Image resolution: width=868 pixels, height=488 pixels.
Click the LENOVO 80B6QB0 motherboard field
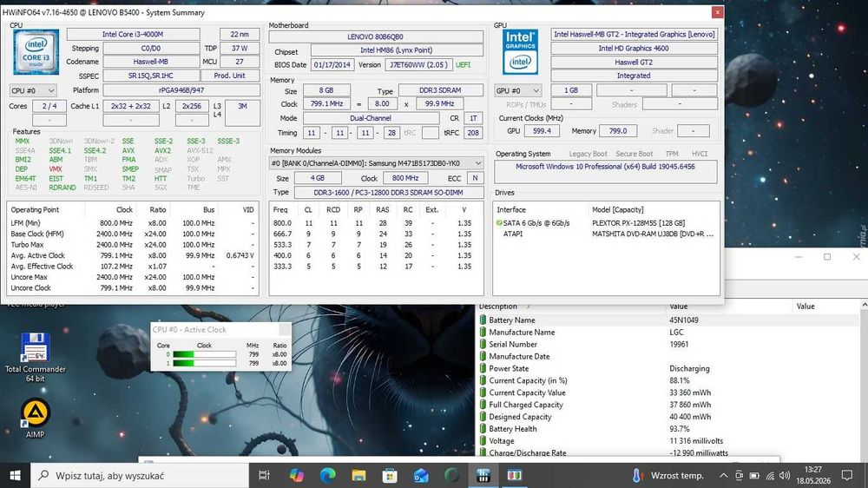pos(375,36)
